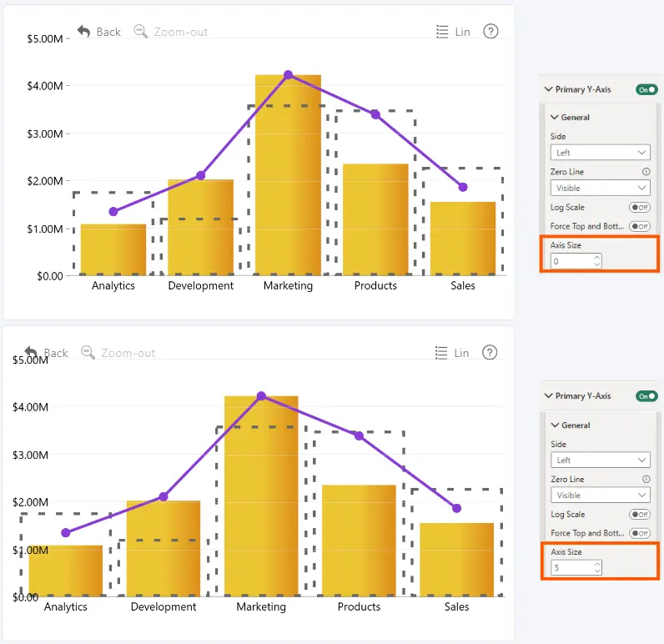Toggle Primary Y-Axis switch in upper panel
This screenshot has width=664, height=644.
point(646,89)
